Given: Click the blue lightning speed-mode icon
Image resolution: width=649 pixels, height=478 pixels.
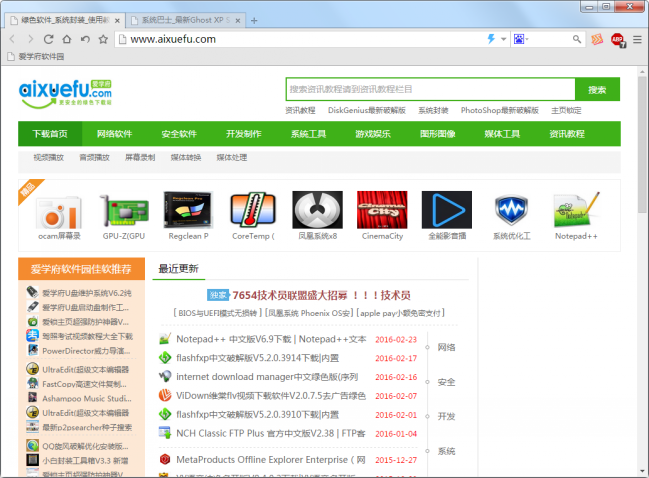Looking at the screenshot, I should click(491, 39).
